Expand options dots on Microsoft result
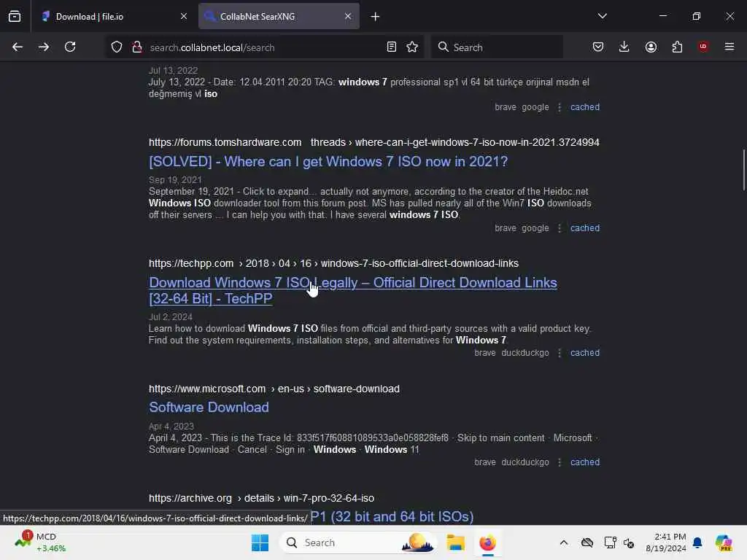 (560, 462)
